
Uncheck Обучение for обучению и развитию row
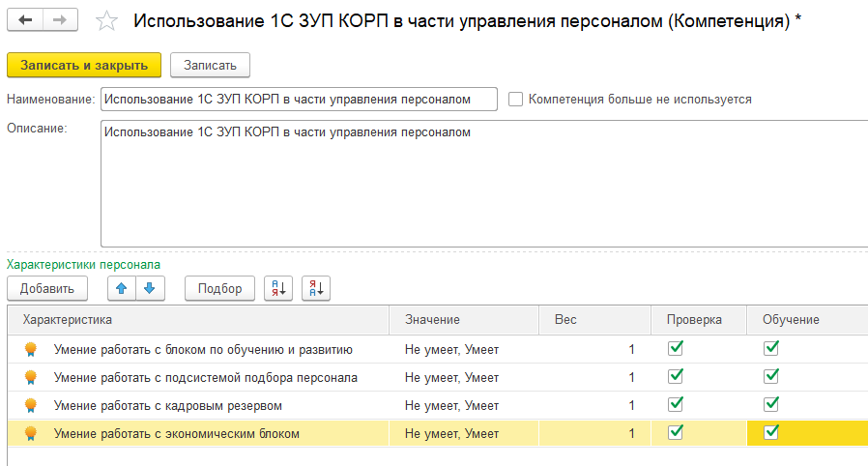pyautogui.click(x=771, y=348)
